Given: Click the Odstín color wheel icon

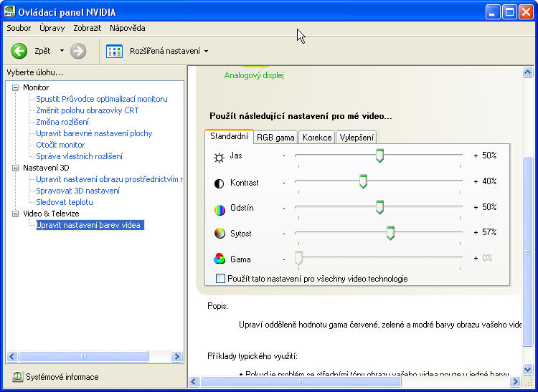Looking at the screenshot, I should pos(220,209).
